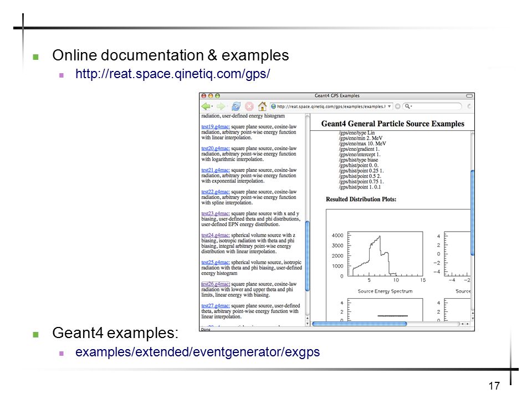The height and width of the screenshot is (399, 532).
Task: Click the left frame scroll-down arrow
Action: point(308,324)
